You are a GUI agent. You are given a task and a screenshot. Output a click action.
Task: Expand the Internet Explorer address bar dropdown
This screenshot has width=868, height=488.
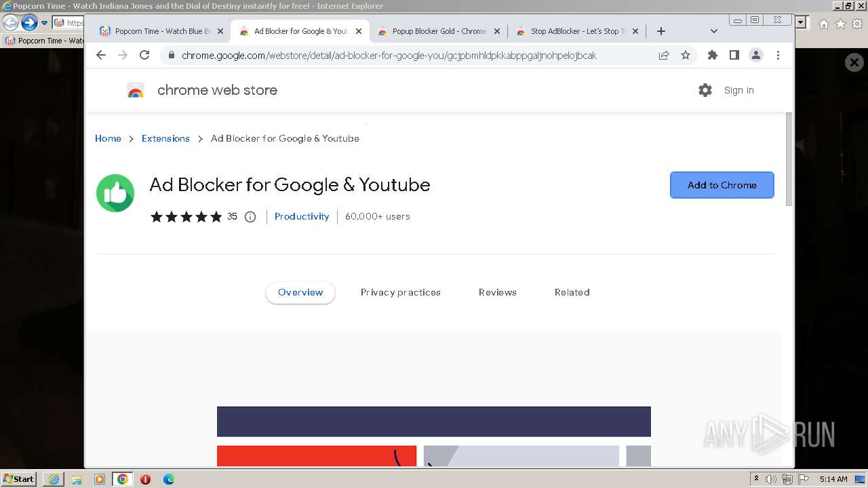click(801, 23)
